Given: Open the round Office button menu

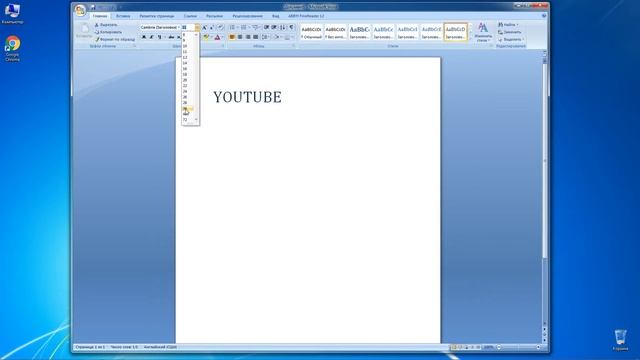Looking at the screenshot, I should 80,10.
